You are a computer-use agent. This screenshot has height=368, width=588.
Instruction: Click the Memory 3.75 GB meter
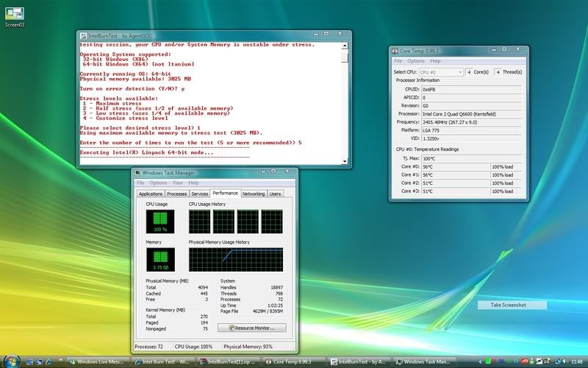[x=160, y=260]
